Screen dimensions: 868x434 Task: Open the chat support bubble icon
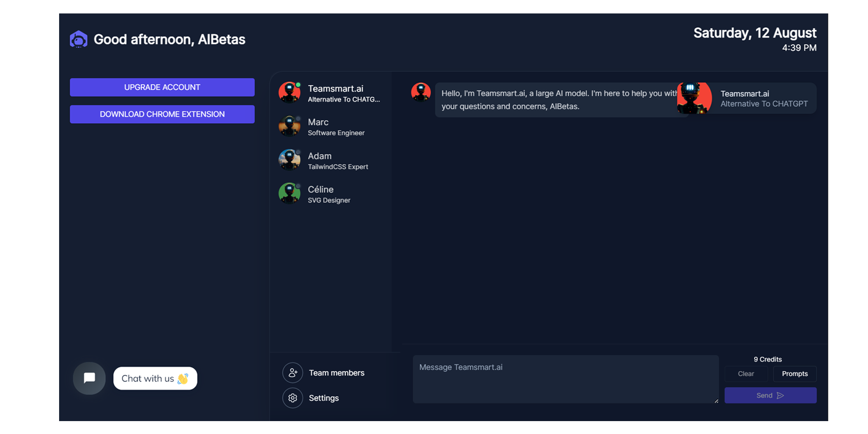[89, 378]
